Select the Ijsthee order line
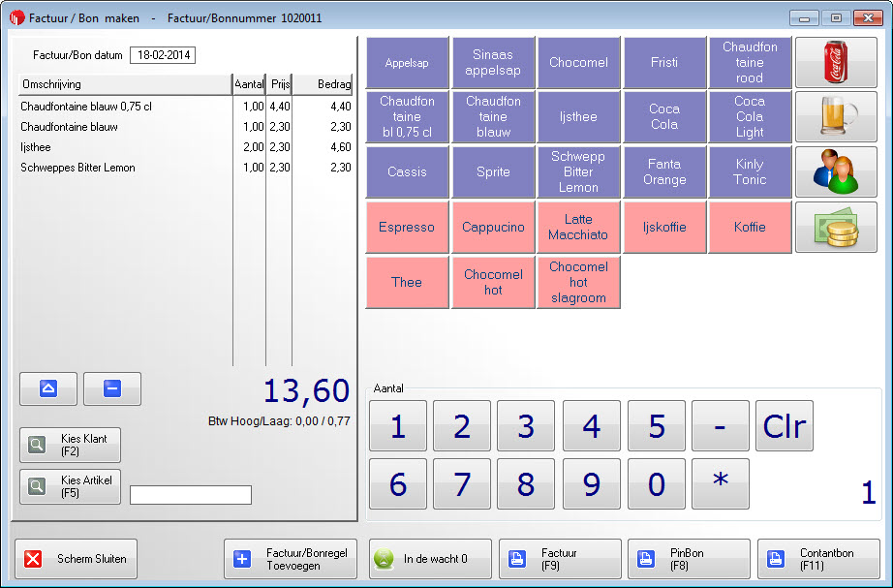Screen dimensions: 893x588 [x=186, y=147]
